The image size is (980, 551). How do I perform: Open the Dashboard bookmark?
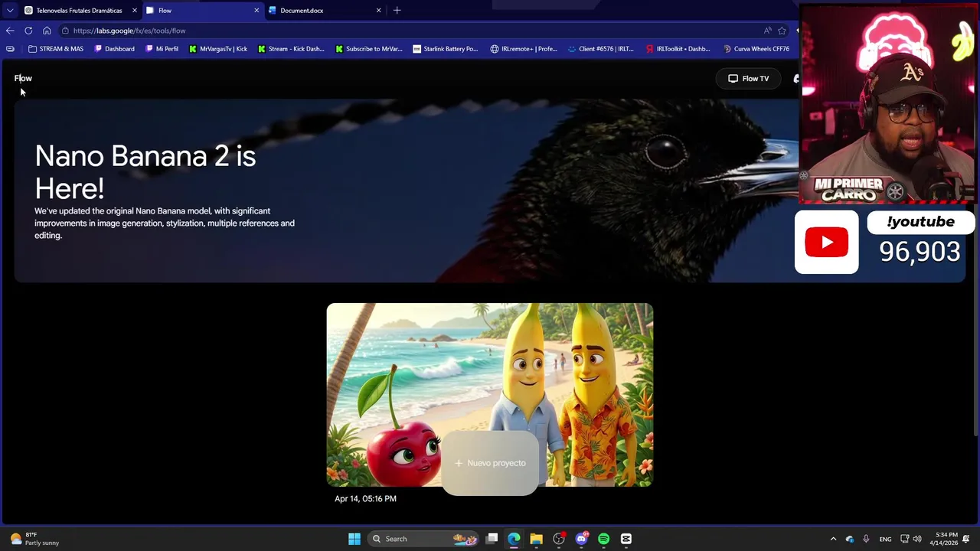pos(115,49)
